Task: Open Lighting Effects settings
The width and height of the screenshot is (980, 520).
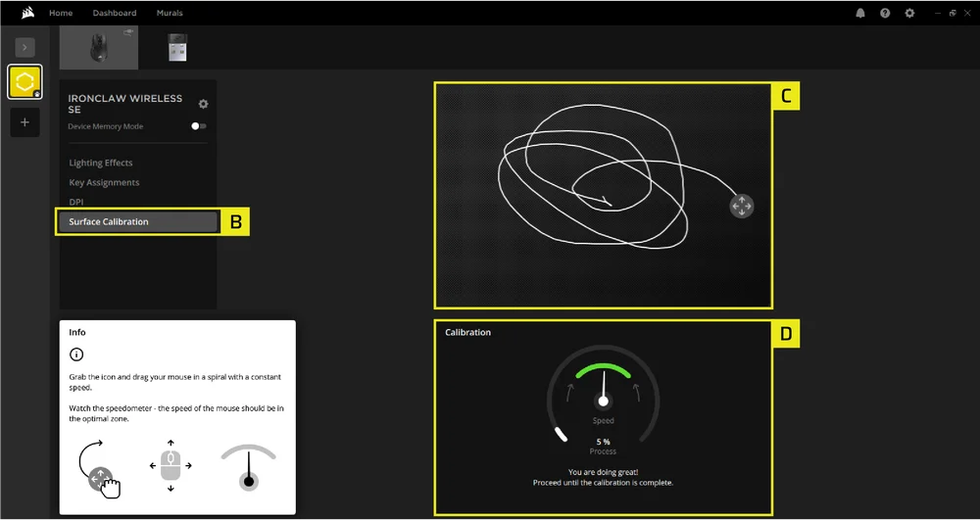Action: click(101, 163)
